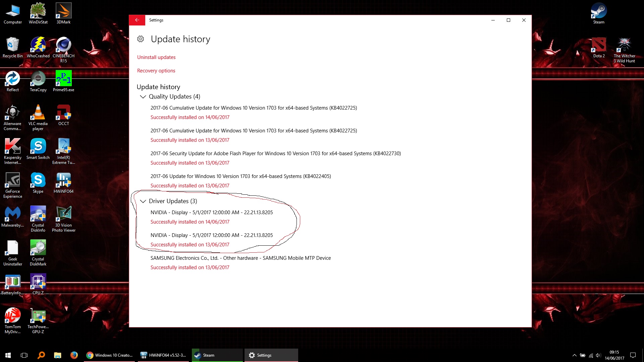Open Task View in the taskbar
The height and width of the screenshot is (362, 644).
24,355
